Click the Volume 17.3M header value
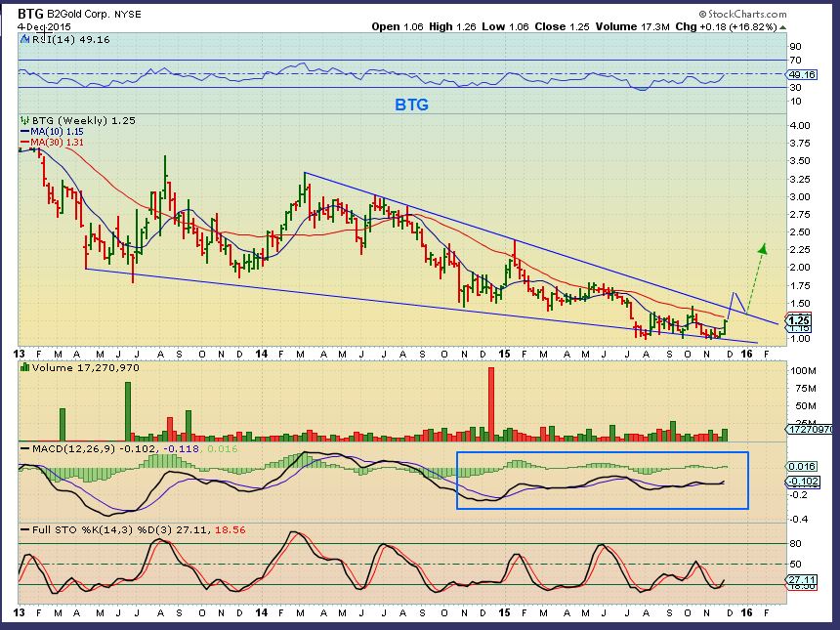This screenshot has width=840, height=630. (632, 26)
